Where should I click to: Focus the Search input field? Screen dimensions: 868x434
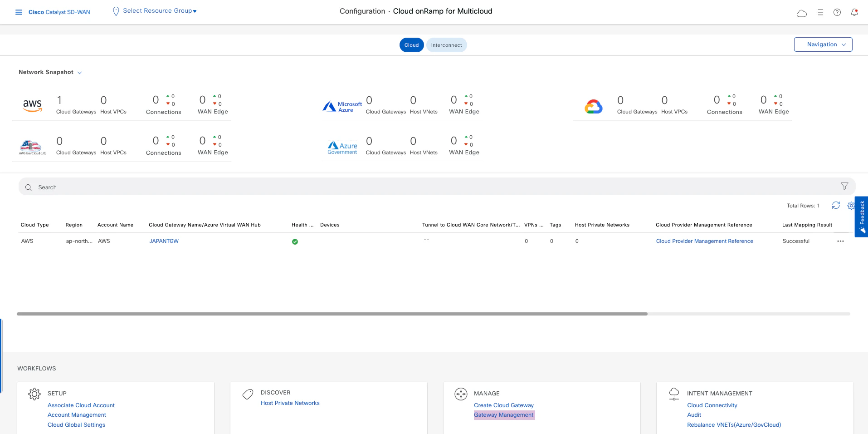[x=437, y=187]
